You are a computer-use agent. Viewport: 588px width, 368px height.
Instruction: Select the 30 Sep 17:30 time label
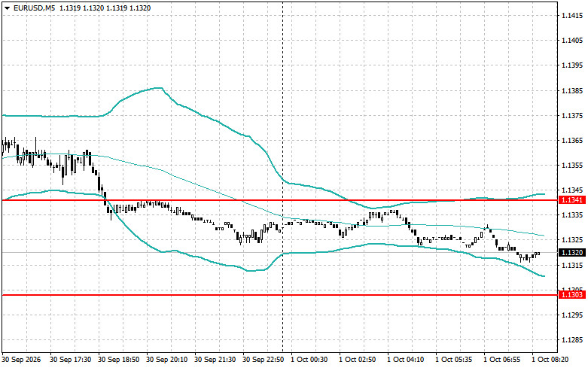tap(71, 360)
